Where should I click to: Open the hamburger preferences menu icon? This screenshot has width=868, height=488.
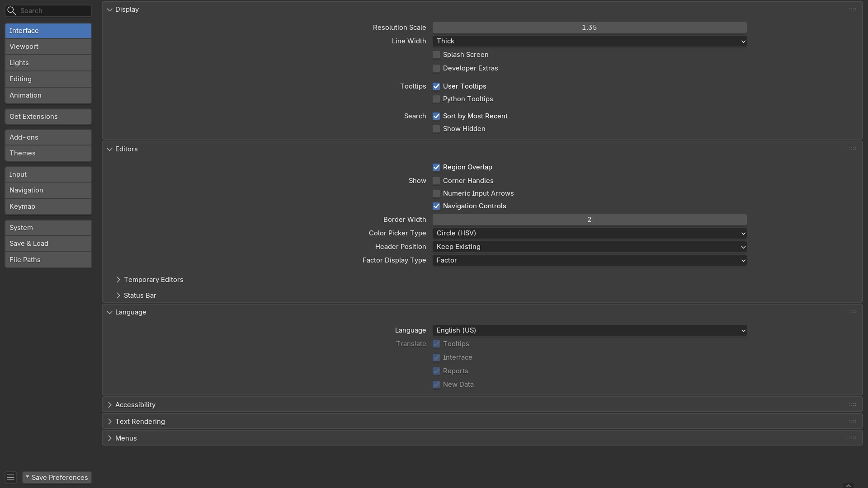tap(11, 478)
